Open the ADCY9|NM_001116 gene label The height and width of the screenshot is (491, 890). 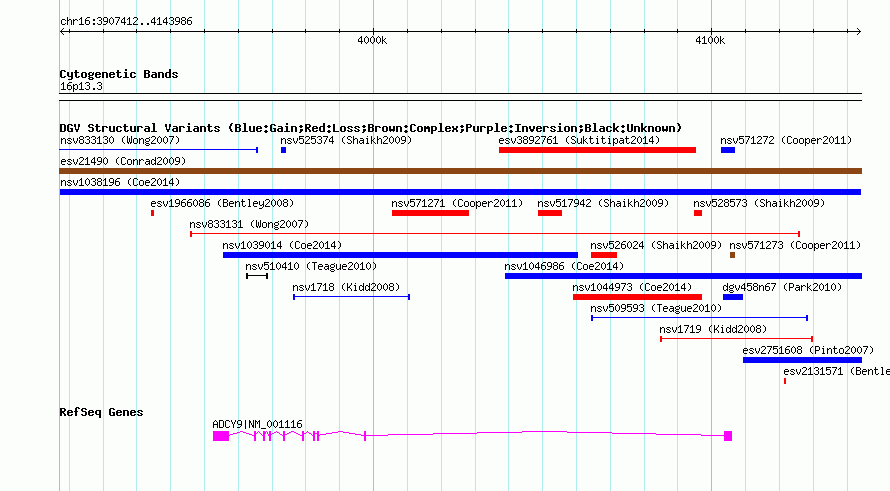coord(257,424)
